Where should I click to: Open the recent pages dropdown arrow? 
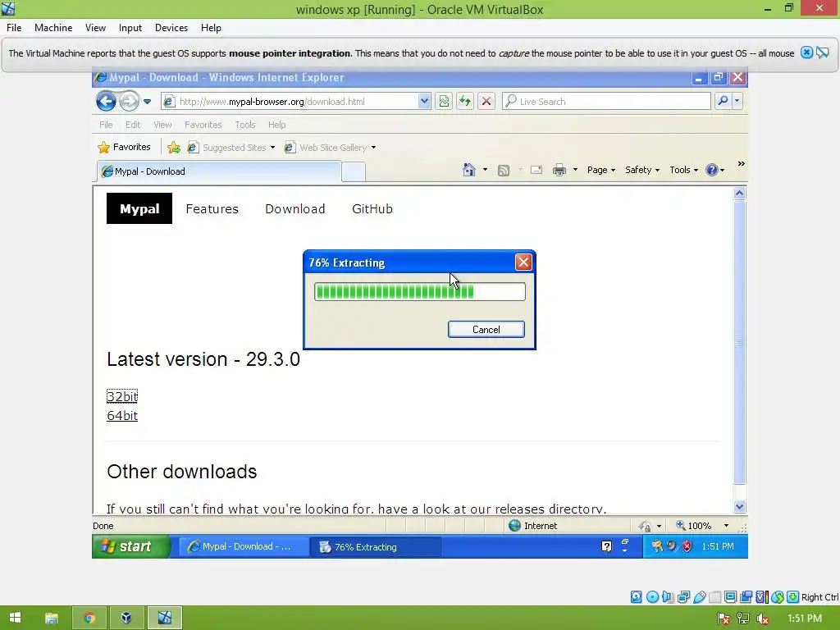point(147,101)
